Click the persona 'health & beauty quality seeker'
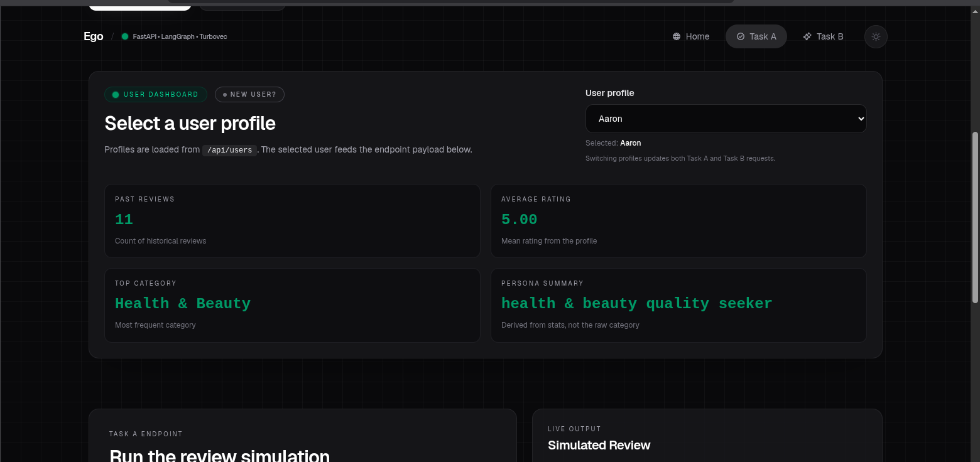 click(x=636, y=304)
